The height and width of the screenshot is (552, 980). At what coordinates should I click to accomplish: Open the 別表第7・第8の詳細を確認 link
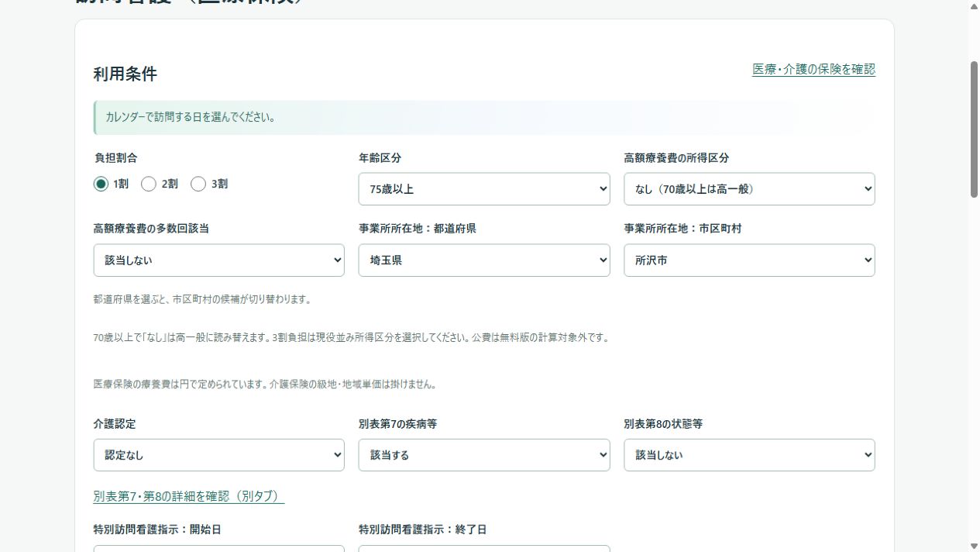(x=188, y=496)
